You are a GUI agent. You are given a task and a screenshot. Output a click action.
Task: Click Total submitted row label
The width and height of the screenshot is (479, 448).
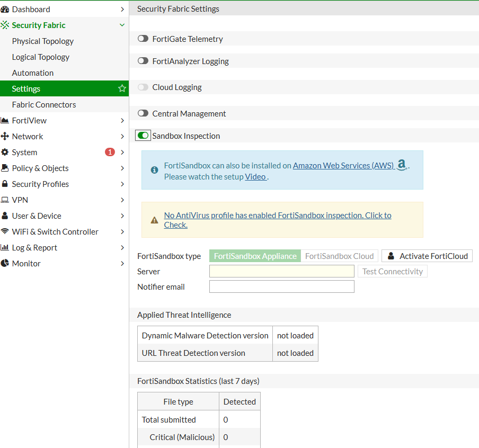(x=168, y=419)
